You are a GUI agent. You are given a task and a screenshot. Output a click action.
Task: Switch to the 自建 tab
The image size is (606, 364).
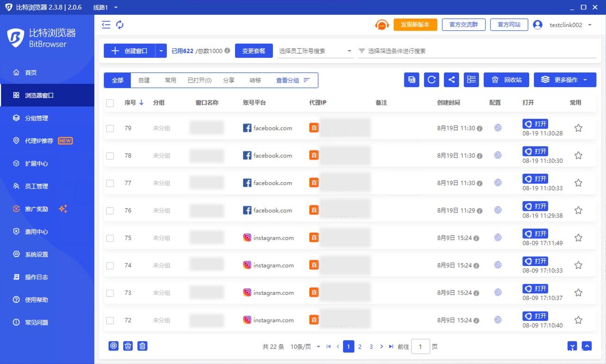pos(144,80)
